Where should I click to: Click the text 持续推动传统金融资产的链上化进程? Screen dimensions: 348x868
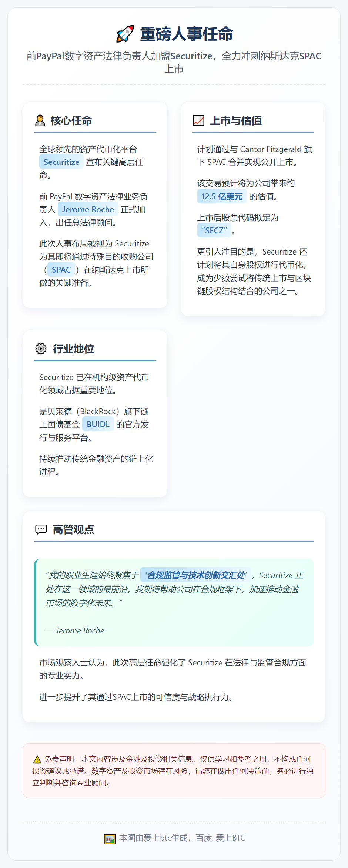96,465
